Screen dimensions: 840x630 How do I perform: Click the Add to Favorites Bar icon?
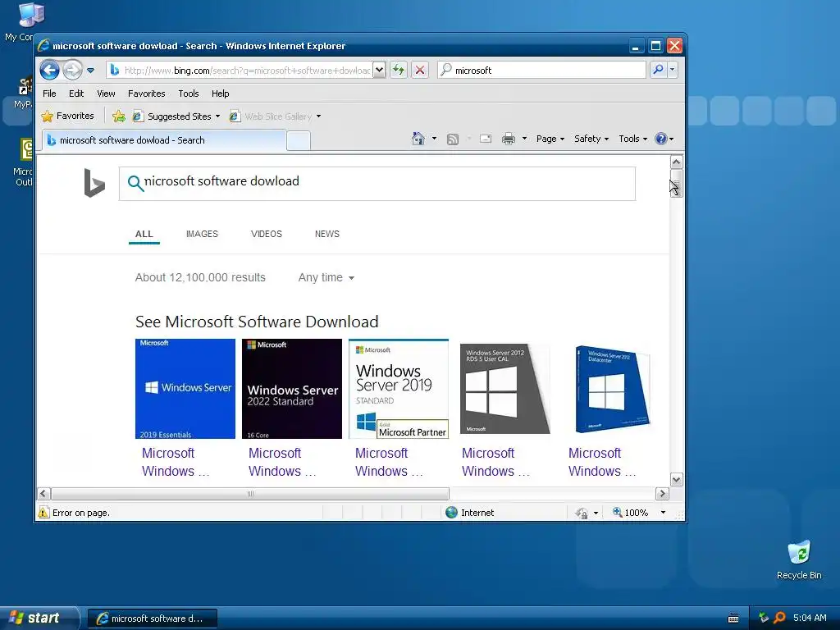tap(119, 116)
